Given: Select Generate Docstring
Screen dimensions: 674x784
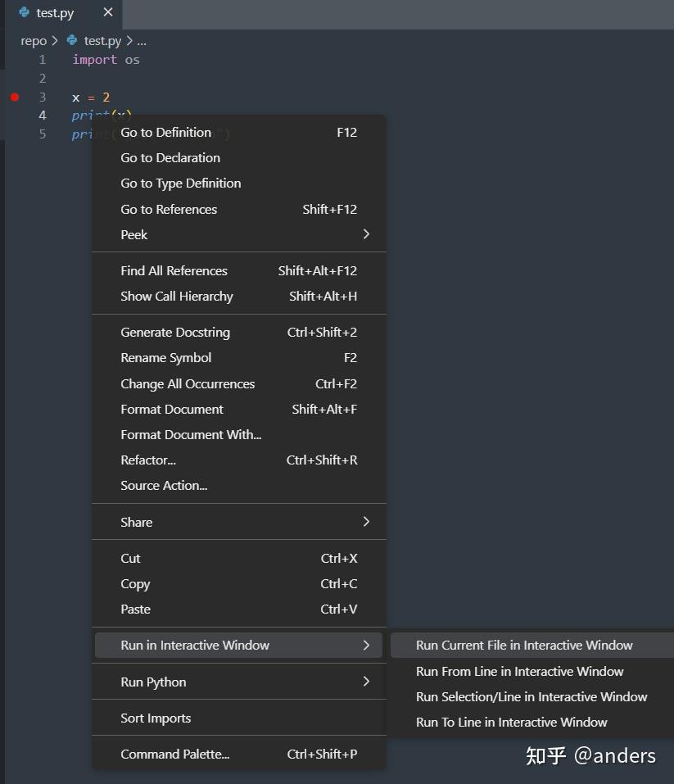Looking at the screenshot, I should (175, 332).
